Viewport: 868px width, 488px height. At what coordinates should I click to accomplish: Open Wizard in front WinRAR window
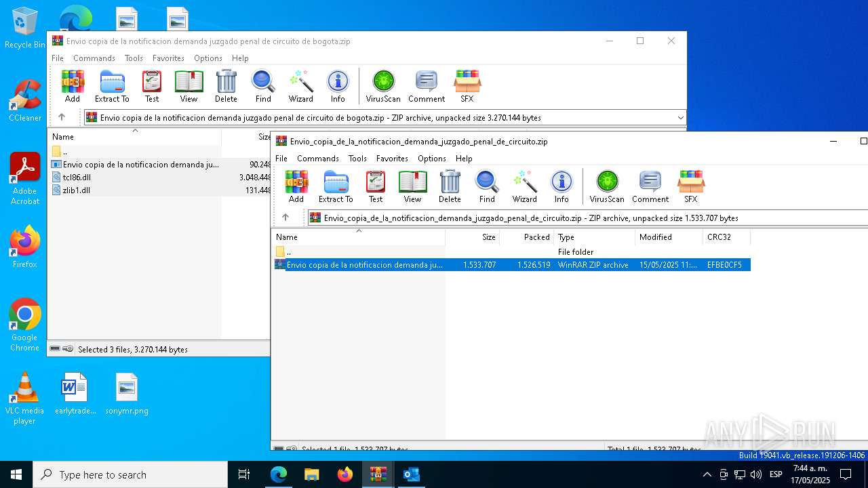click(524, 186)
